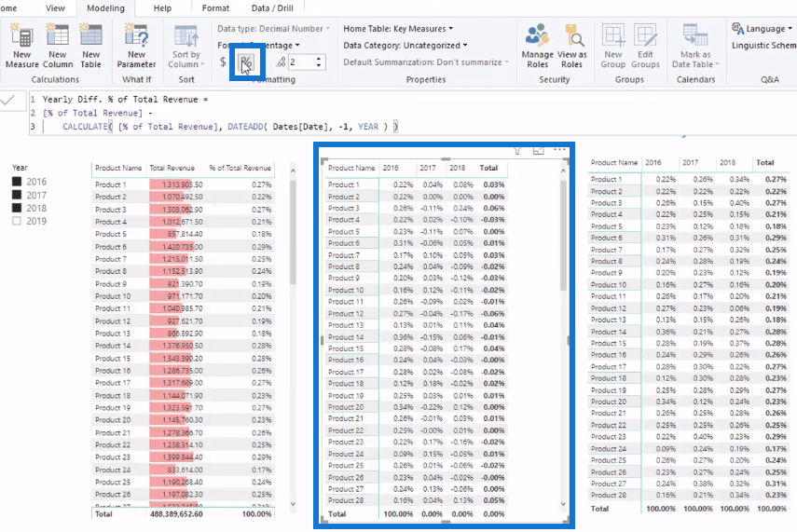The height and width of the screenshot is (532, 797).
Task: Apply currency dollar format
Action: (223, 62)
